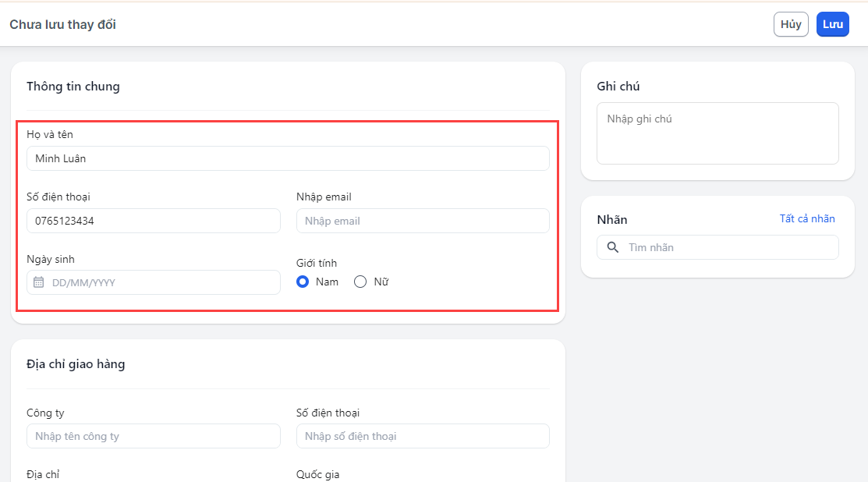Viewport: 868px width, 482px height.
Task: Save changes with the Lưu button
Action: pyautogui.click(x=832, y=24)
